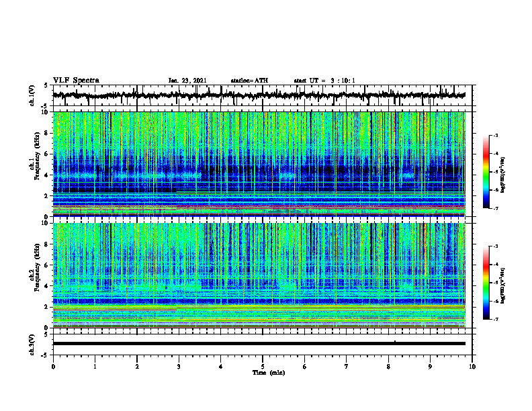This screenshot has height=411, width=532.
Task: Click the "-3" label on the upper color bar
Action: [496, 135]
